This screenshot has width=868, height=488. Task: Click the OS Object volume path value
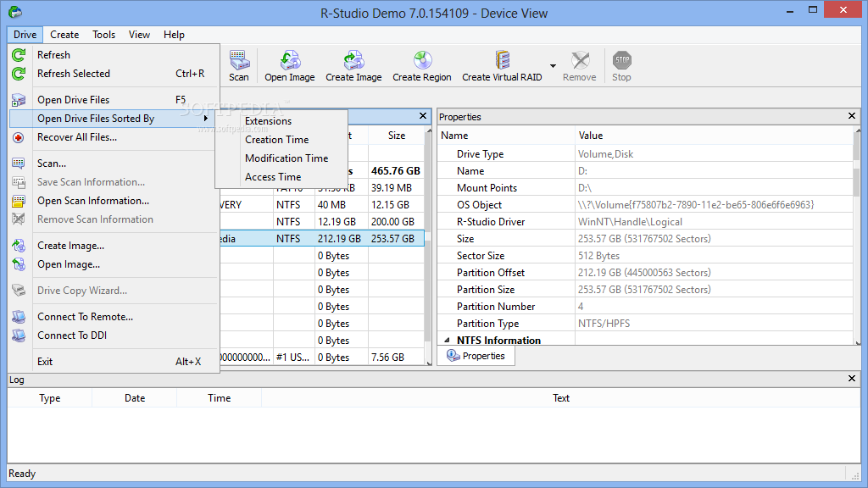[696, 205]
